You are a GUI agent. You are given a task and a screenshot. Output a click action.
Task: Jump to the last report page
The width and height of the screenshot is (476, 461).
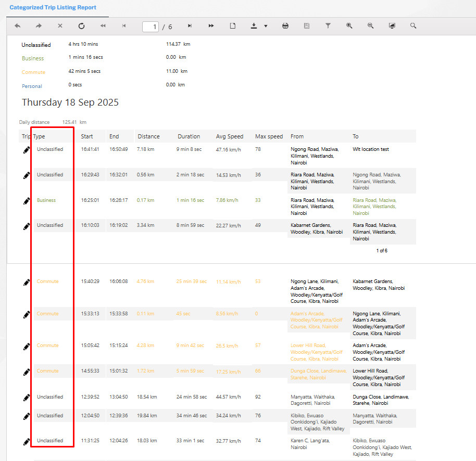(211, 26)
